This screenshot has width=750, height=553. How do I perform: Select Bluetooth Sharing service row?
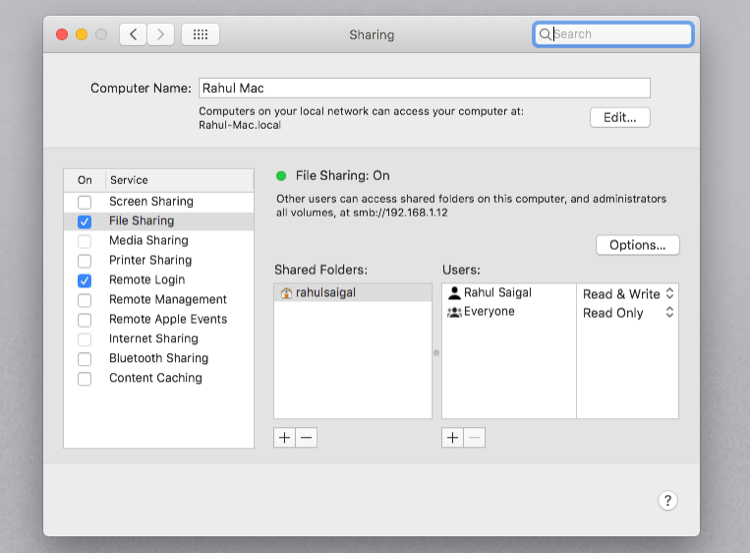pos(159,359)
